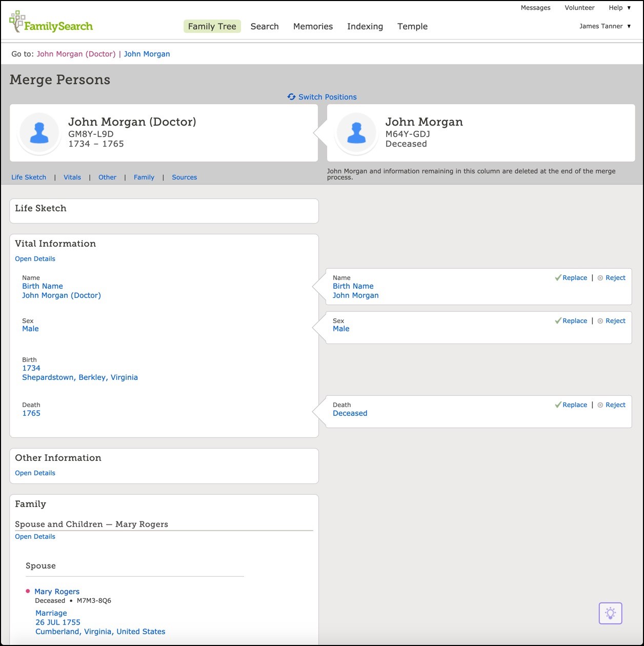The width and height of the screenshot is (644, 646).
Task: Open the Family Tree tab
Action: tap(212, 27)
